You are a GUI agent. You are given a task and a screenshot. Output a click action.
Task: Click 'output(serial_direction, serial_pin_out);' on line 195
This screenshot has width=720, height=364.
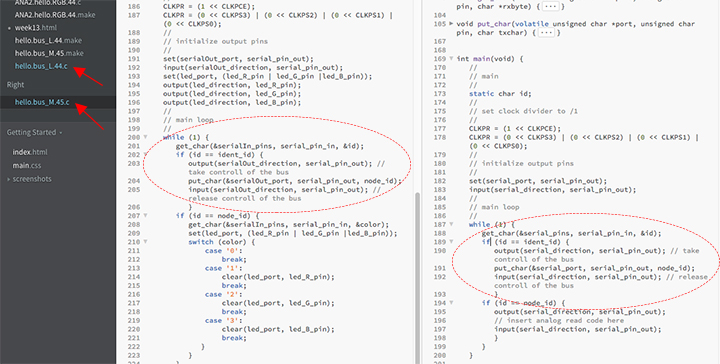[579, 312]
